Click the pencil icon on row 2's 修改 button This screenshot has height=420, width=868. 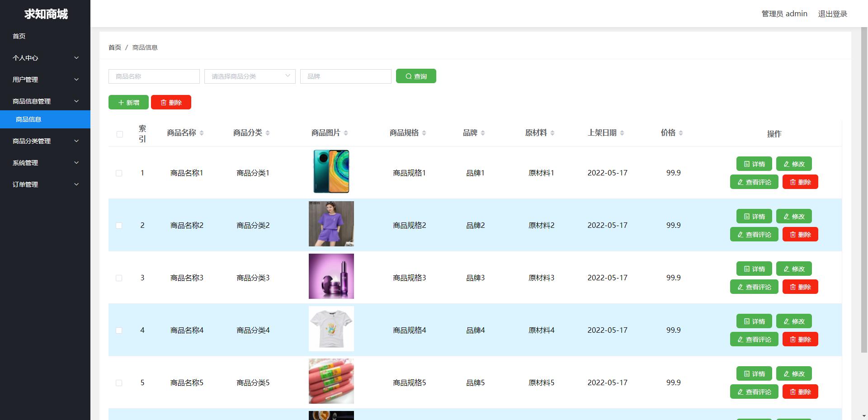(x=786, y=216)
